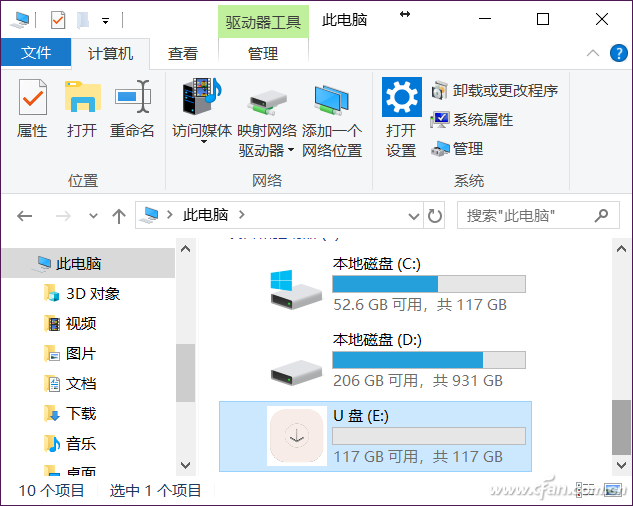Switch to the Computer (计算机) ribbon tab

pos(110,53)
